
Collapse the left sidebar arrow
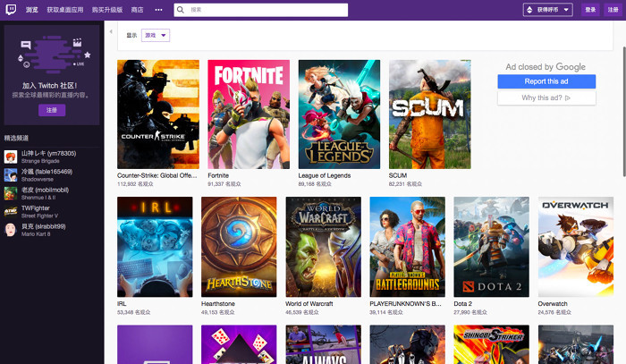point(111,31)
